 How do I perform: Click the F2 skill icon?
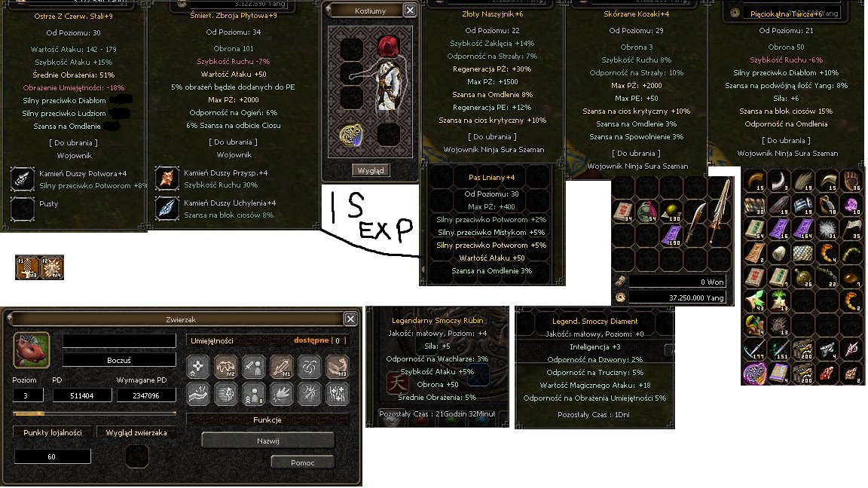(x=52, y=267)
